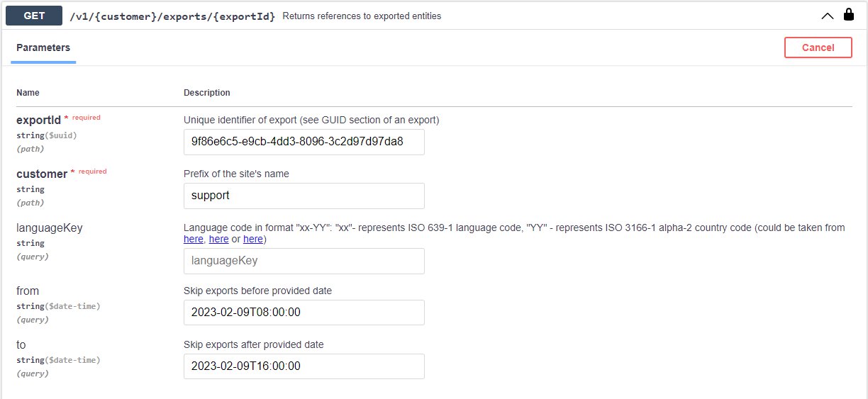Focus the customer field containing 'support'
Screen dimensions: 868x399
(304, 196)
